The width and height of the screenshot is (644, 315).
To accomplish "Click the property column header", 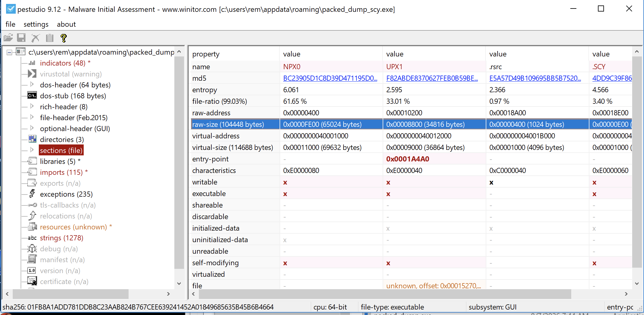I will tap(234, 54).
